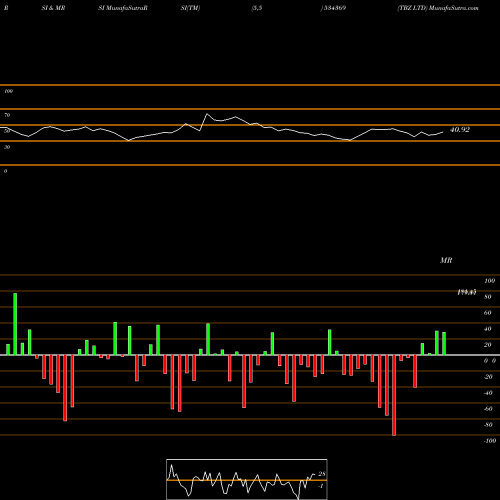Click the last green bar of MR histogram

coord(444,343)
